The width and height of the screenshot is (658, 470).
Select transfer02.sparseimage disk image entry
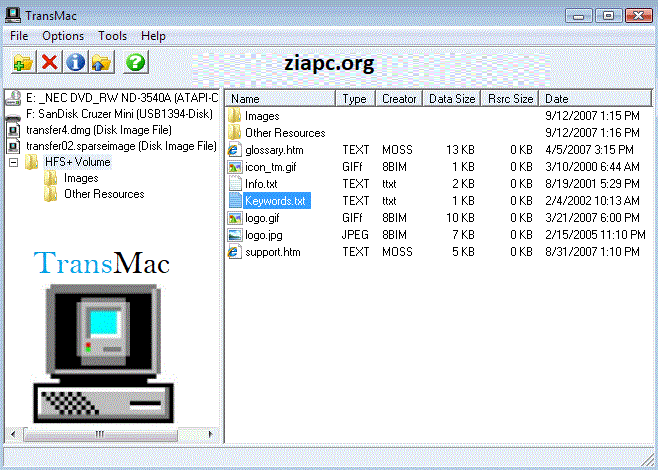click(x=121, y=146)
